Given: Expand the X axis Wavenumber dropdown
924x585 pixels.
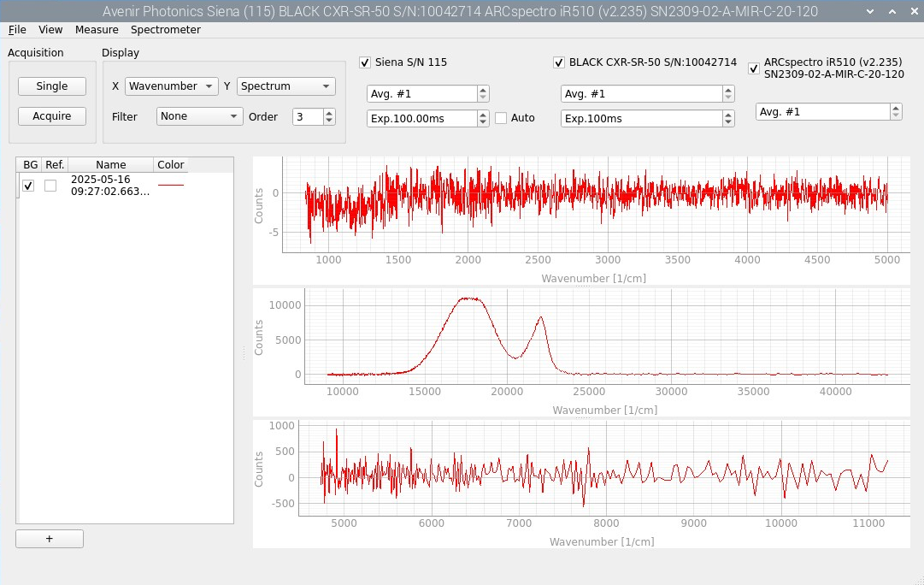Looking at the screenshot, I should coord(173,86).
